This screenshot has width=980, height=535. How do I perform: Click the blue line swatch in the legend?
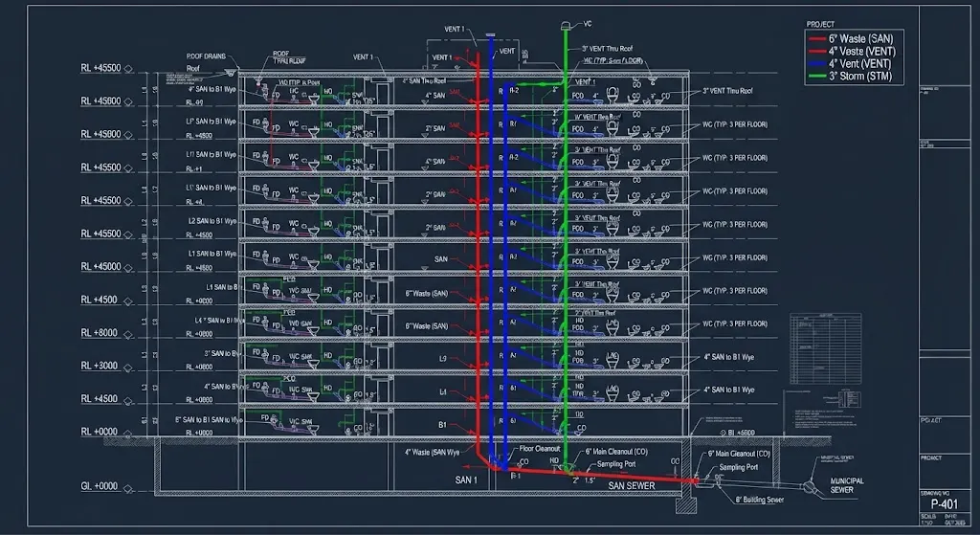click(817, 64)
